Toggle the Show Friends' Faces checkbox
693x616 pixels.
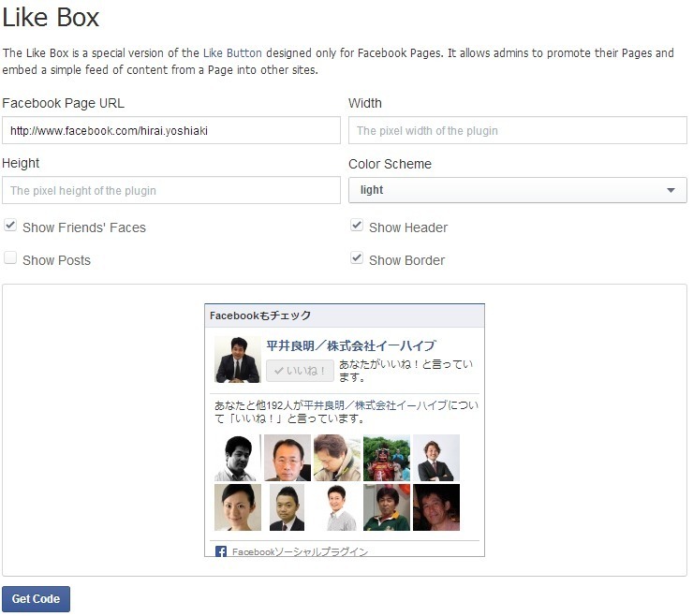[x=10, y=225]
